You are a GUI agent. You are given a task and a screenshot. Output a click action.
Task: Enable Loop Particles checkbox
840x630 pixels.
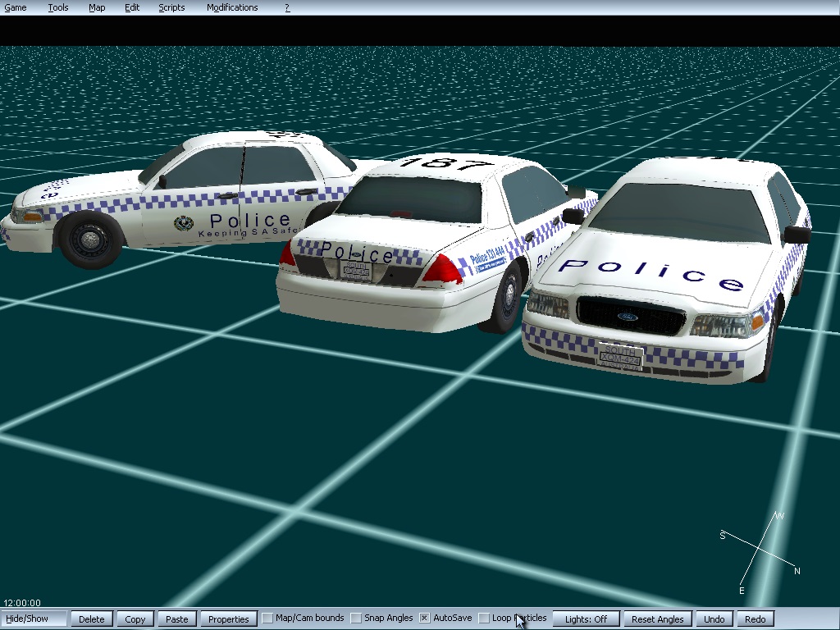484,619
